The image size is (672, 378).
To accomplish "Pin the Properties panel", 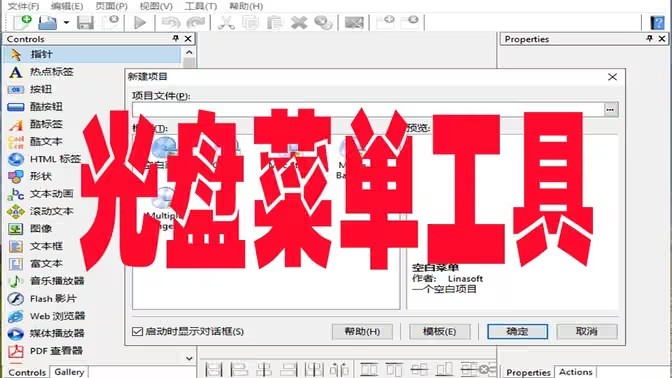I will [649, 39].
